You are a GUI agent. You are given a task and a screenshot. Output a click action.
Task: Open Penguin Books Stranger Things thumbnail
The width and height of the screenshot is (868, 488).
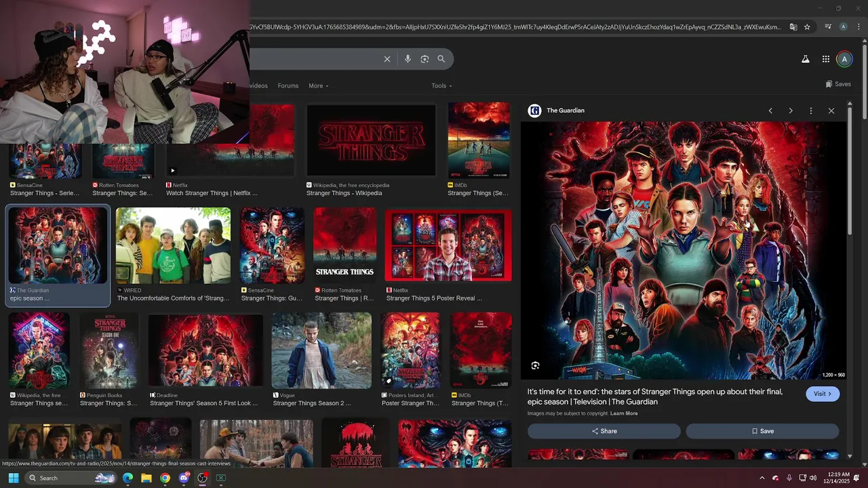[108, 350]
